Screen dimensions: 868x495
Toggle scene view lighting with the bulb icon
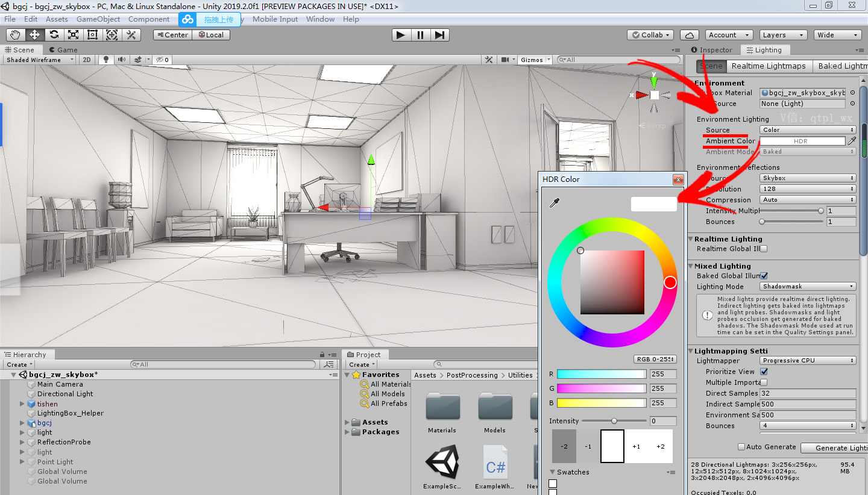point(106,59)
